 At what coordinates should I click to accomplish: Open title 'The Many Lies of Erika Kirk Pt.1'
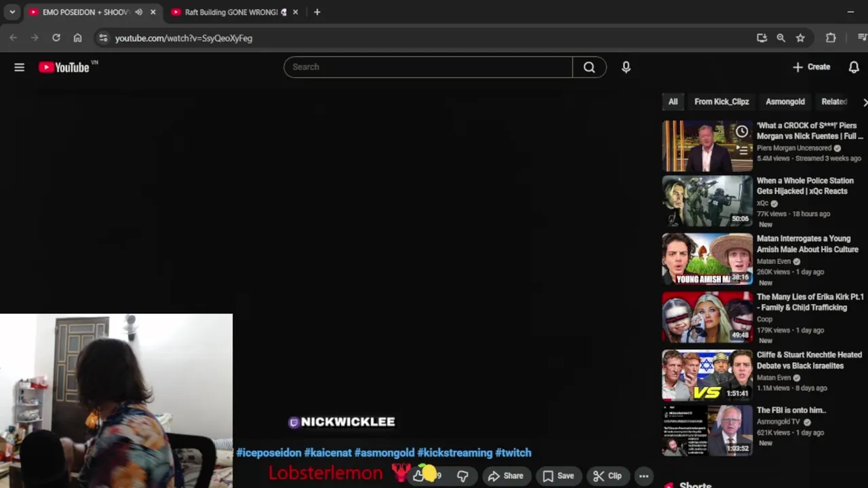point(810,302)
